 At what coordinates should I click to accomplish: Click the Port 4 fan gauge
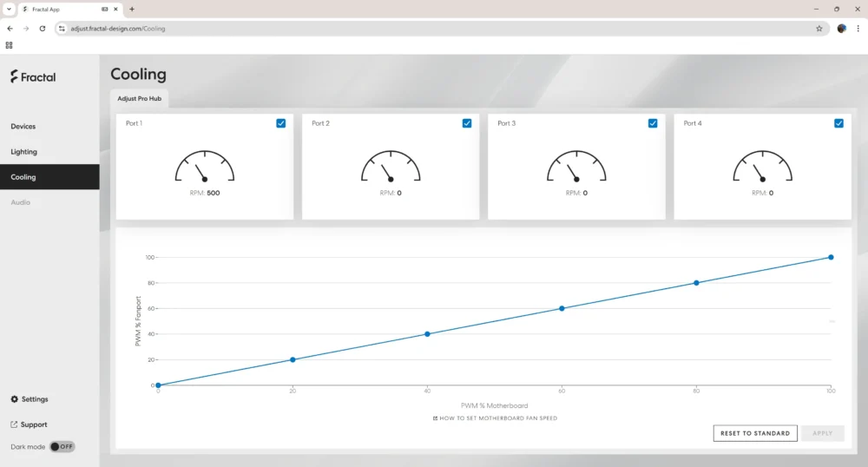click(x=763, y=166)
